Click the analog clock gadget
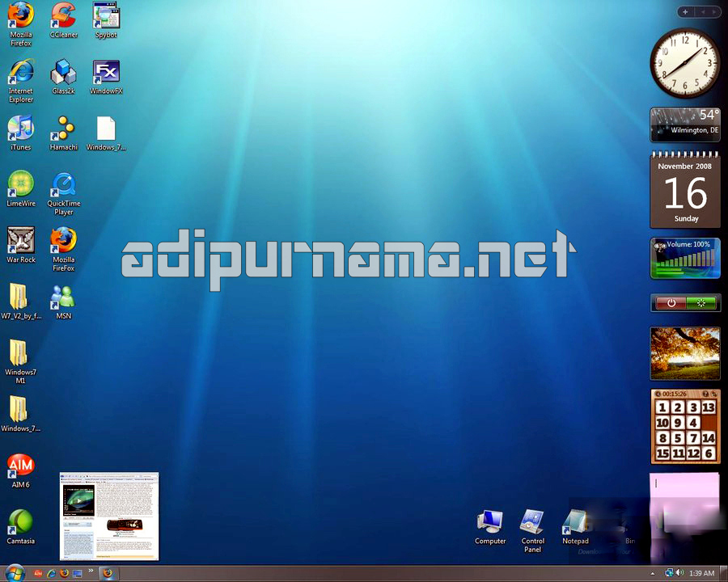Viewport: 728px width, 582px height. tap(685, 63)
